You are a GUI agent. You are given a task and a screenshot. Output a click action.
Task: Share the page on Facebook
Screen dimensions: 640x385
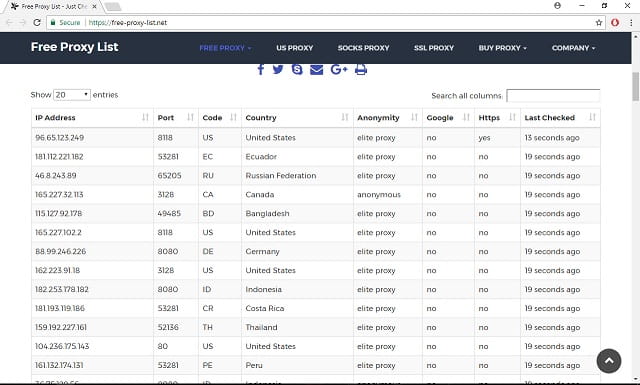261,69
